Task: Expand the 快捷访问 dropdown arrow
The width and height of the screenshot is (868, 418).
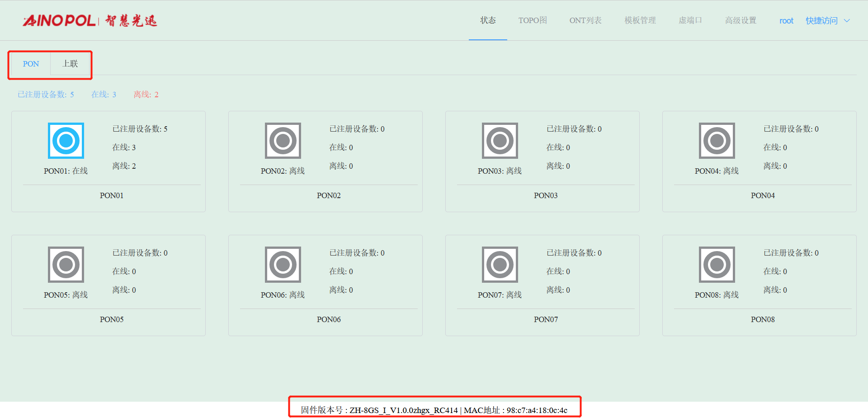Action: [x=847, y=21]
